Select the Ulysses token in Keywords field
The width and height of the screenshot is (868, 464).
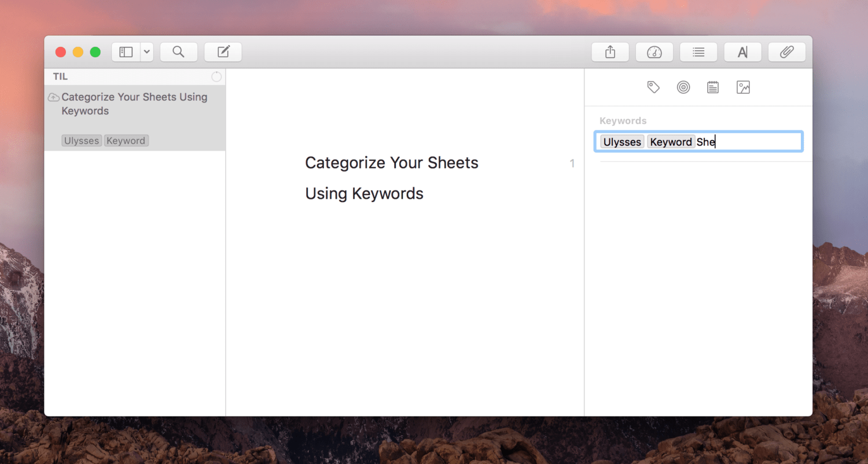(622, 142)
